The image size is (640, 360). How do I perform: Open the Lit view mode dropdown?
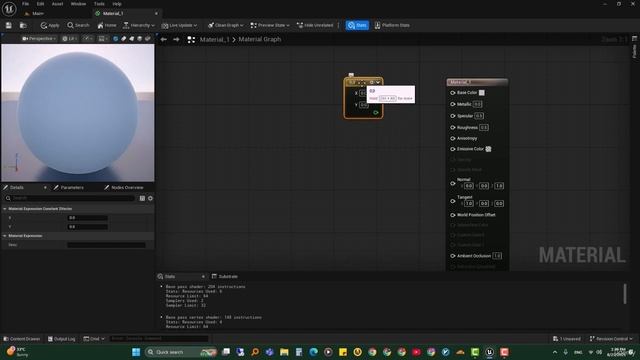[70, 39]
